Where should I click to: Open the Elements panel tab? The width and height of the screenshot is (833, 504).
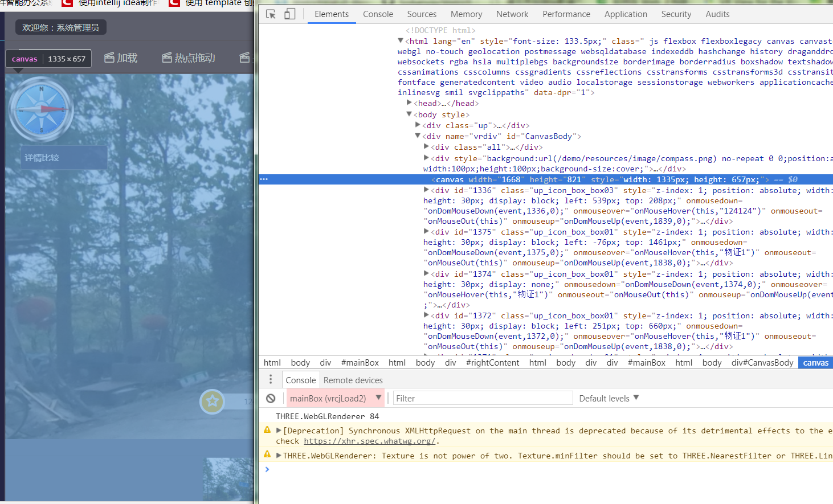coord(332,14)
